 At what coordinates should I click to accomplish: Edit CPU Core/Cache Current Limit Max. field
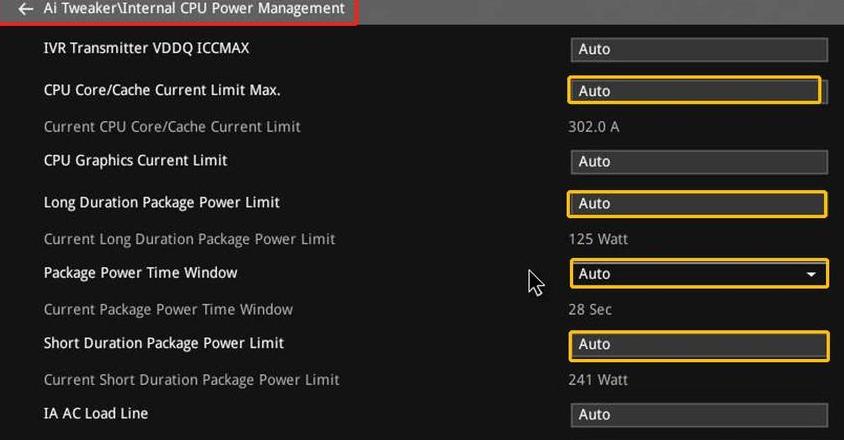(x=694, y=90)
